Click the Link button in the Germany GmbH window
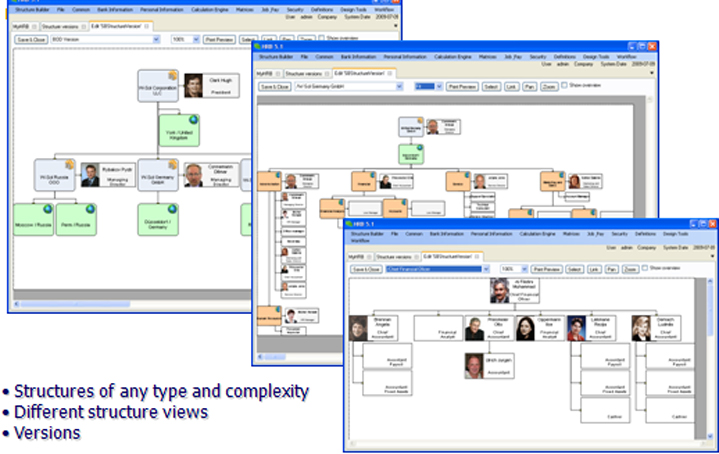The height and width of the screenshot is (454, 719). click(x=511, y=87)
